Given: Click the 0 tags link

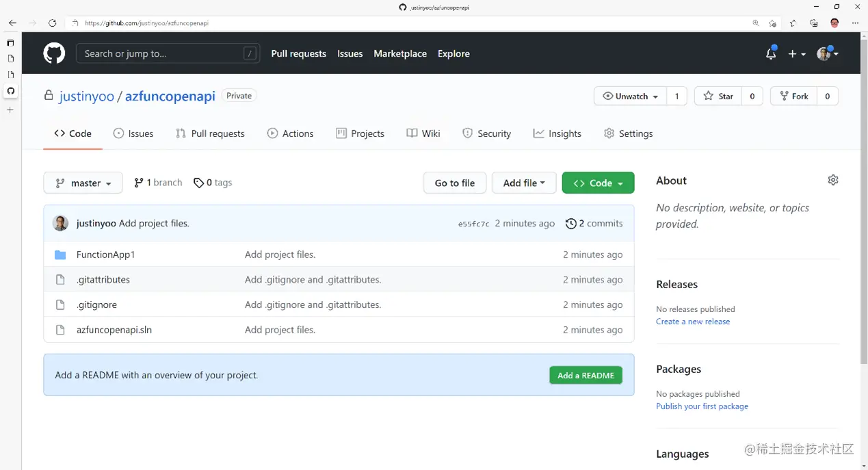Looking at the screenshot, I should pyautogui.click(x=213, y=183).
